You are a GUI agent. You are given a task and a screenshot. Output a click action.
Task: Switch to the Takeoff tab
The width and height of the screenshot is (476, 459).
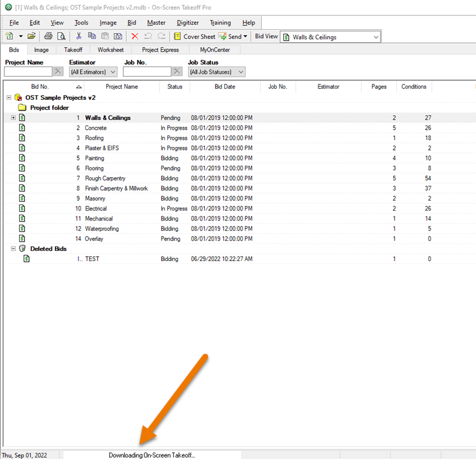pos(73,50)
